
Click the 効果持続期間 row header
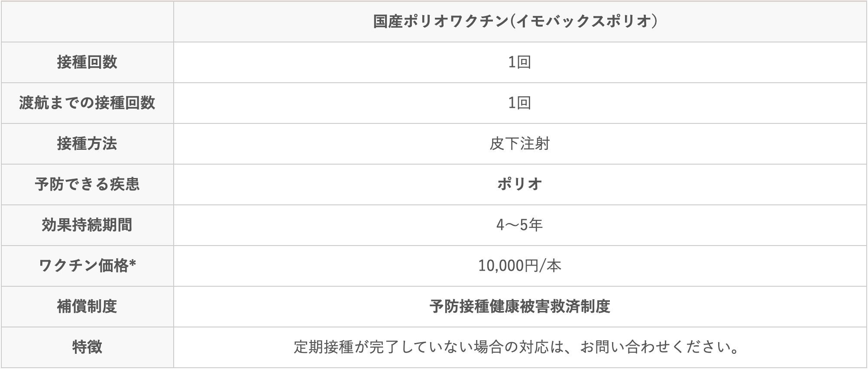tap(87, 225)
